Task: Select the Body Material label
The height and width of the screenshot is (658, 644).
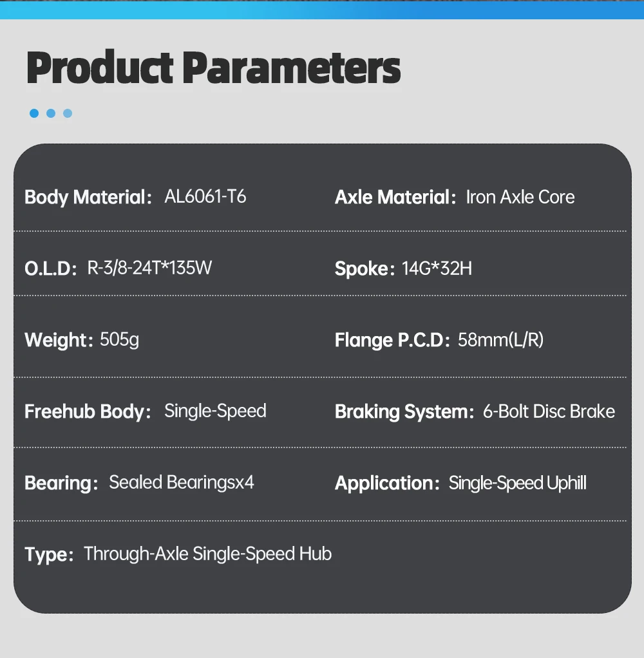Action: (x=88, y=197)
